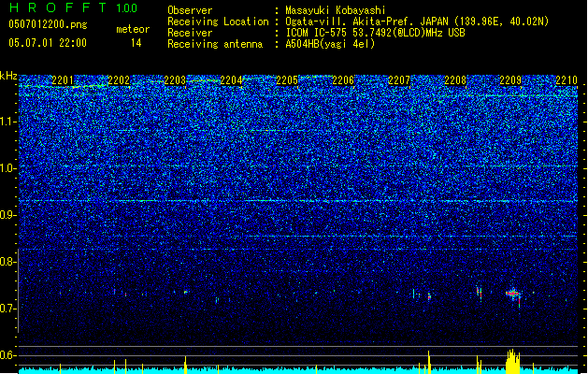Click the Receiver label
The height and width of the screenshot is (374, 588).
tap(190, 33)
